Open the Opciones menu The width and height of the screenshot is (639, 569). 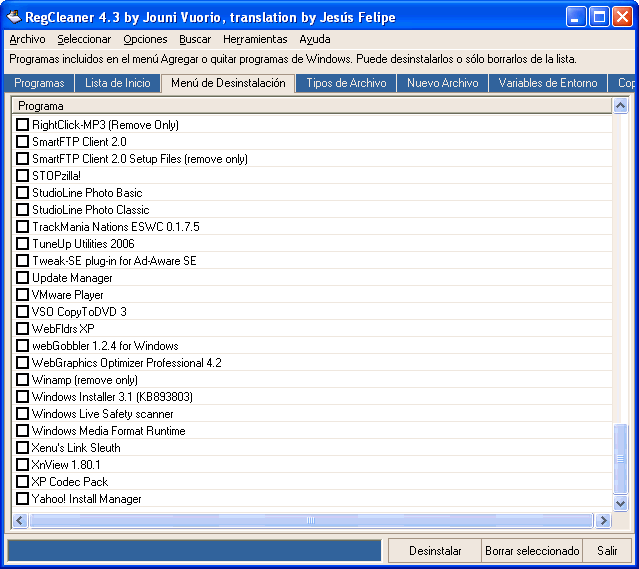(145, 39)
